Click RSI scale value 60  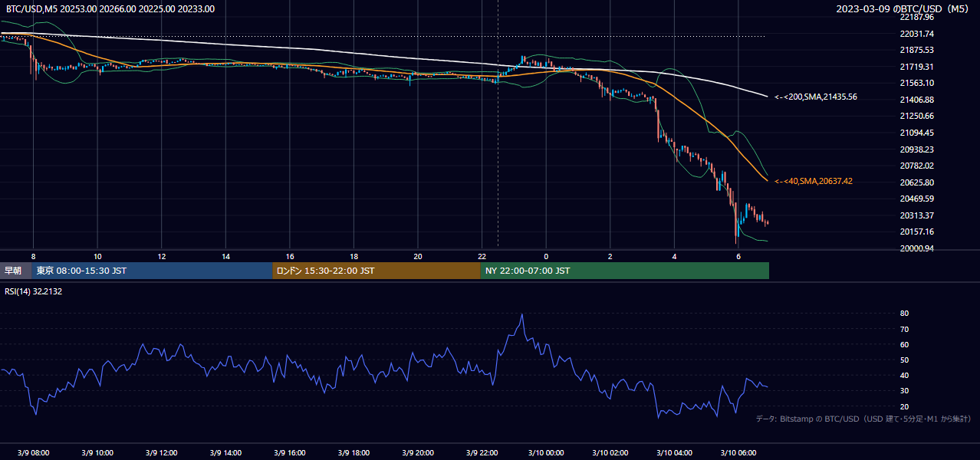904,344
